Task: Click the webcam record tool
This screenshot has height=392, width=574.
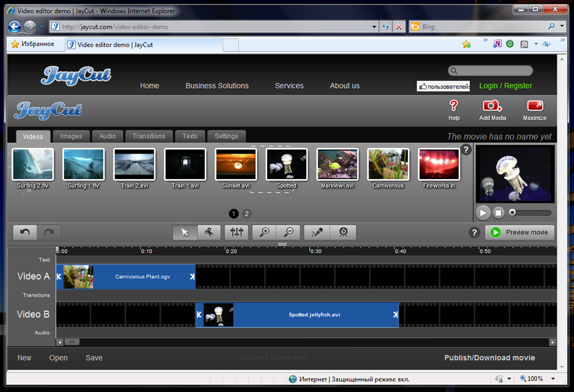Action: [x=343, y=232]
